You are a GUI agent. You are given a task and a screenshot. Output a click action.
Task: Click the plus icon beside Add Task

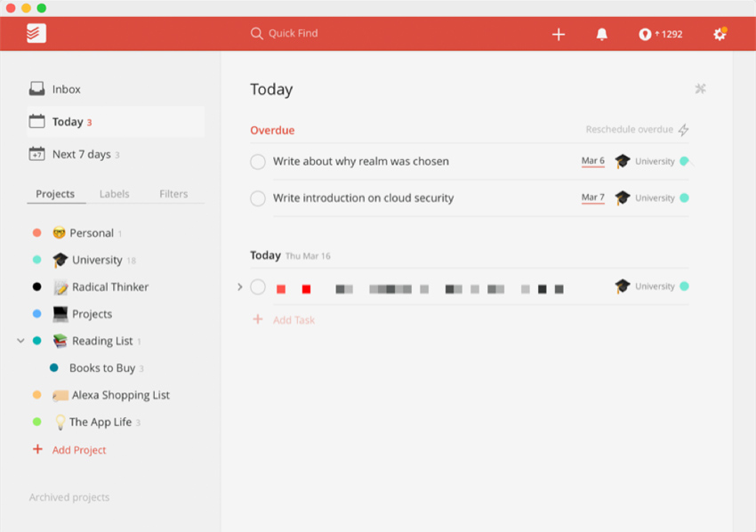click(x=258, y=319)
